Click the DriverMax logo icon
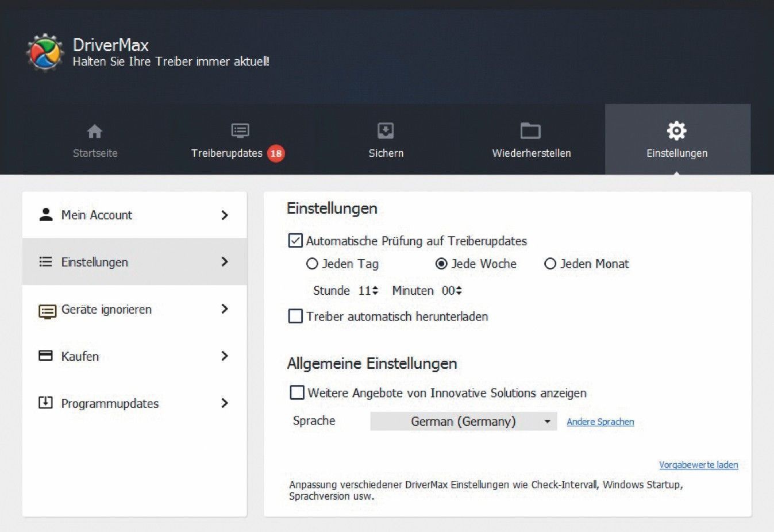The width and height of the screenshot is (774, 532). 45,53
